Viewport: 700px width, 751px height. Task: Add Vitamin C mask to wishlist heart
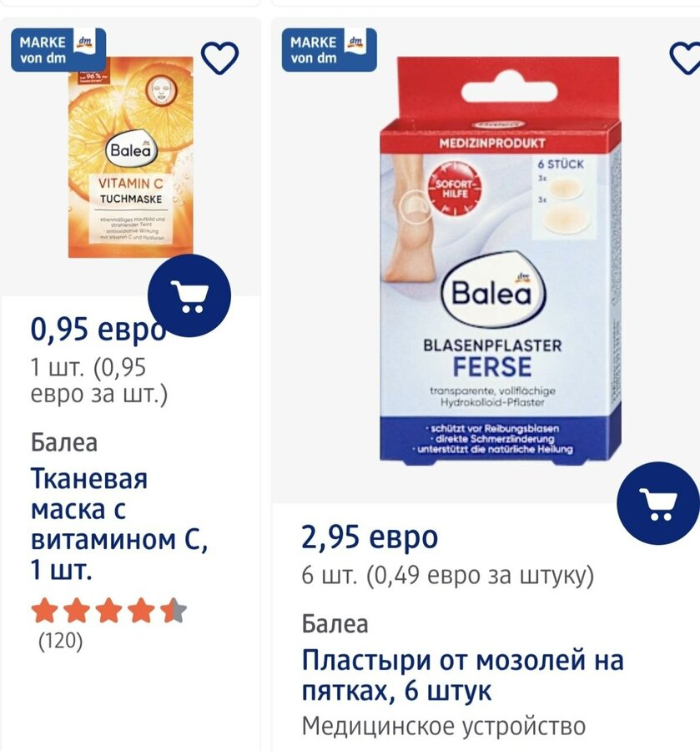(219, 58)
